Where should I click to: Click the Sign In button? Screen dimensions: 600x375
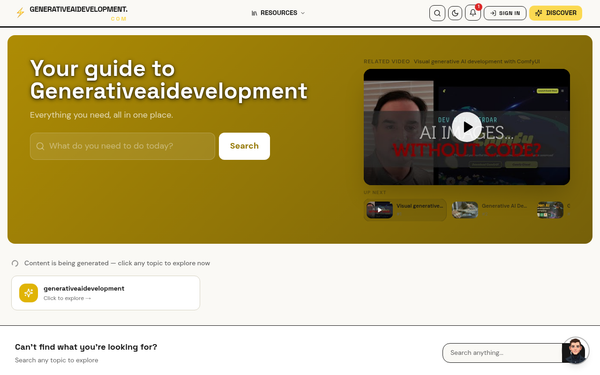tap(505, 13)
